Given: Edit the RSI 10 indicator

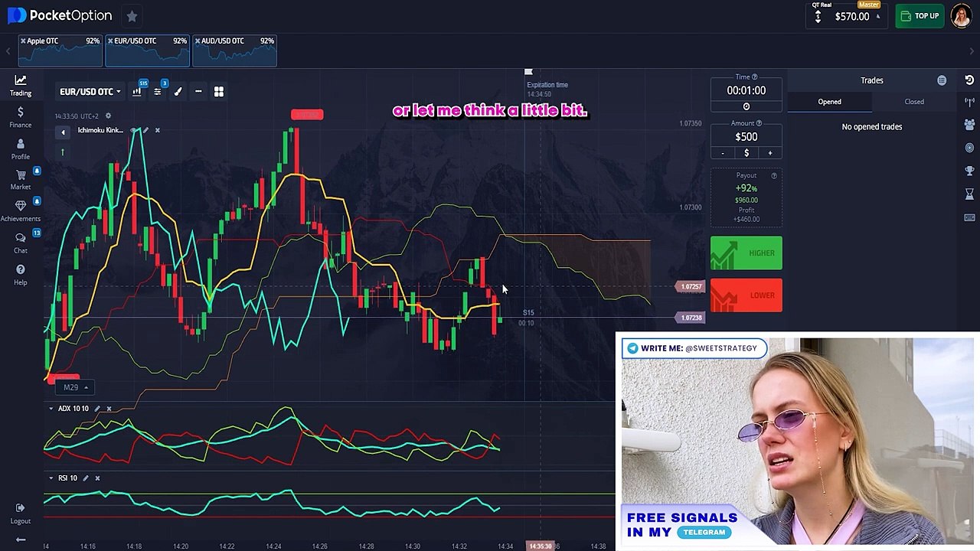Looking at the screenshot, I should pyautogui.click(x=86, y=478).
